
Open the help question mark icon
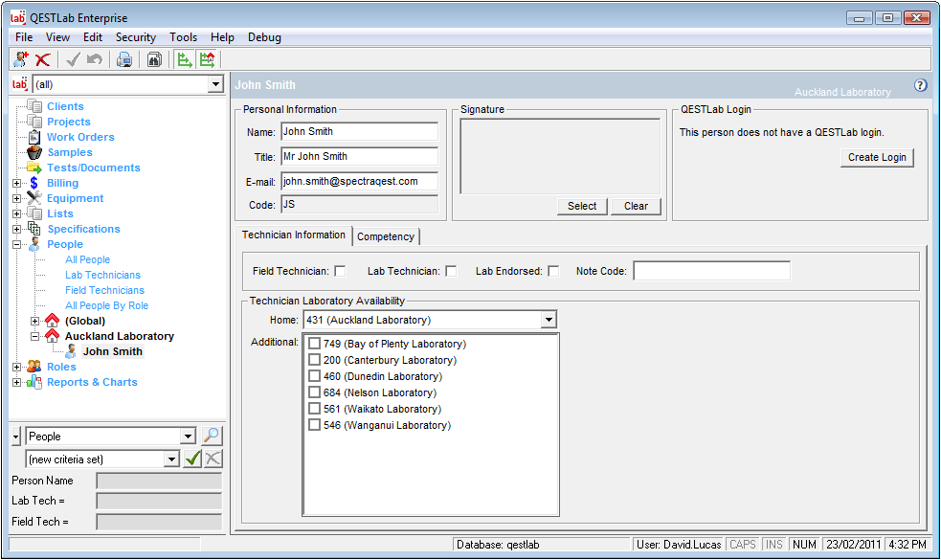tap(921, 85)
